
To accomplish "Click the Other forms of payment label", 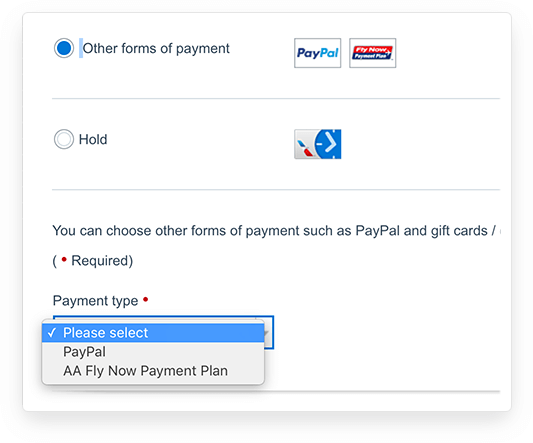I will (x=156, y=48).
